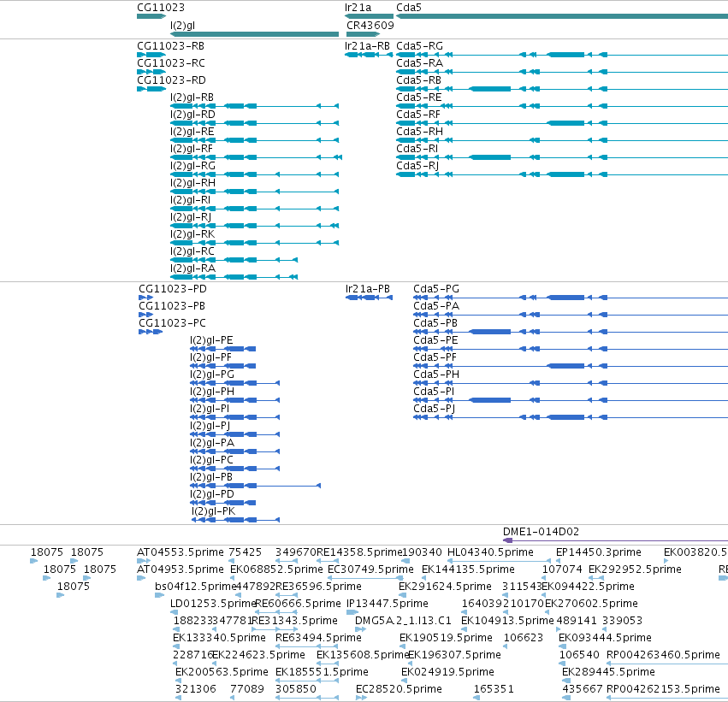This screenshot has width=728, height=702.
Task: Select protein Cda5-PJ
Action: click(571, 417)
